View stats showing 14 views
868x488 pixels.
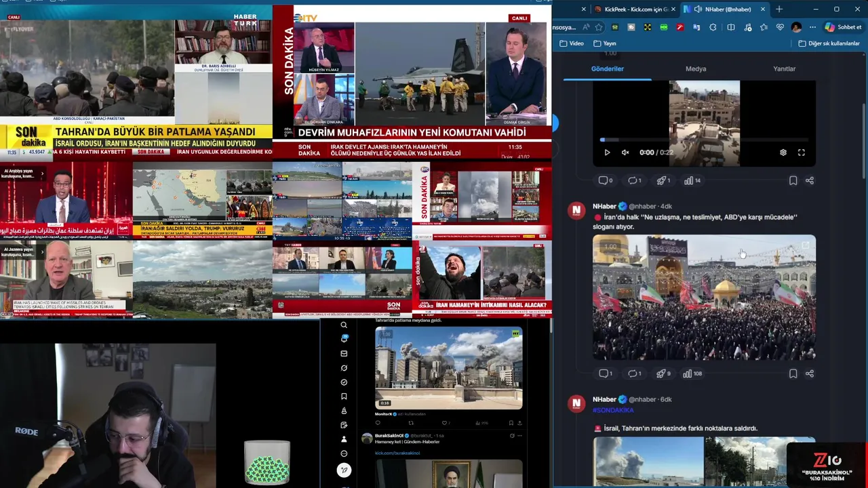pyautogui.click(x=692, y=180)
